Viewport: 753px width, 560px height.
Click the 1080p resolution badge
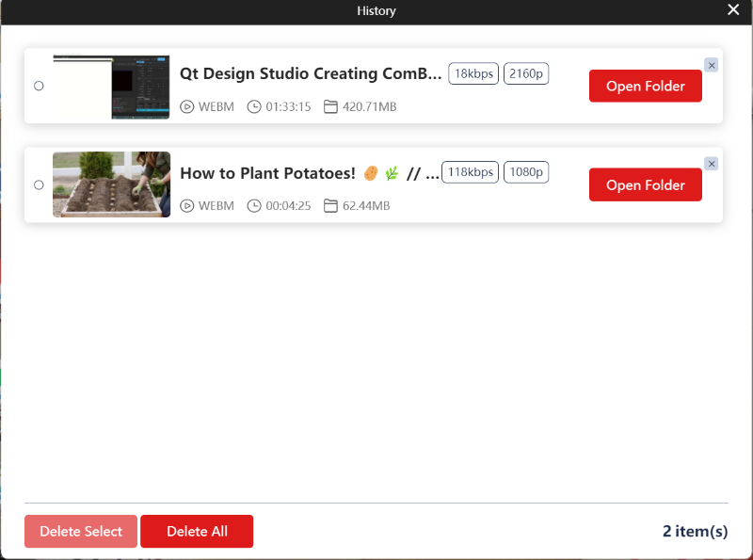coord(526,172)
